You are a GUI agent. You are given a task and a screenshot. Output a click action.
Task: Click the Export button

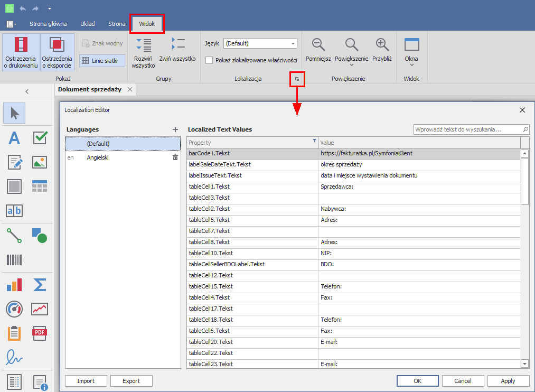pos(131,381)
